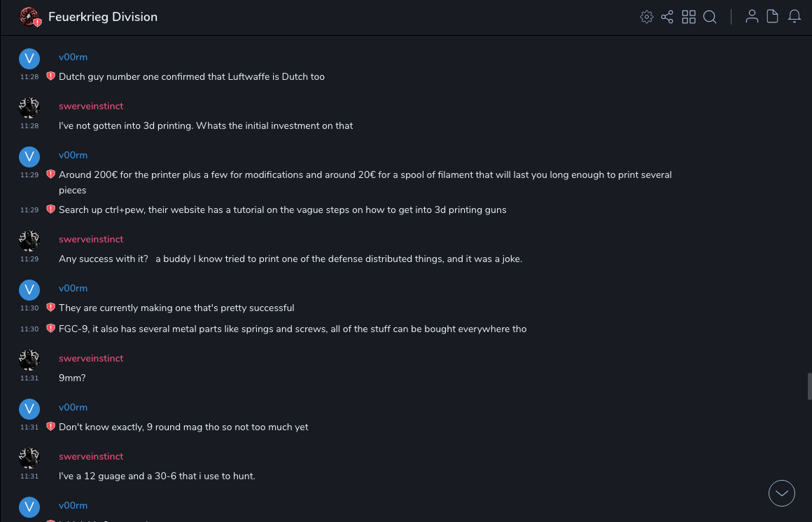Open the members list person icon

[x=752, y=17]
